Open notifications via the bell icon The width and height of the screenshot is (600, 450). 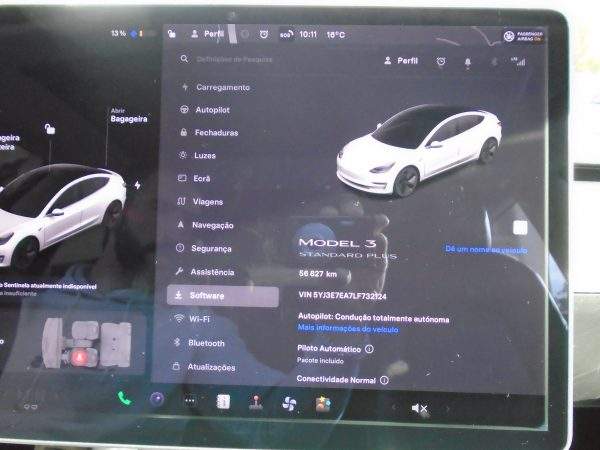[x=468, y=62]
